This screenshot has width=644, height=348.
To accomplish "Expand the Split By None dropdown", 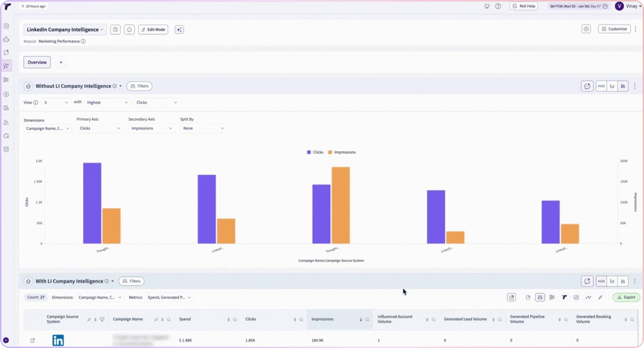I will click(203, 128).
